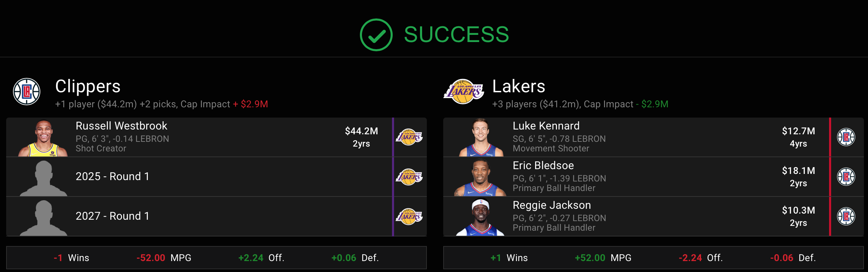Select Eric Bledsoe's headshot photo
The width and height of the screenshot is (868, 272).
[x=480, y=177]
